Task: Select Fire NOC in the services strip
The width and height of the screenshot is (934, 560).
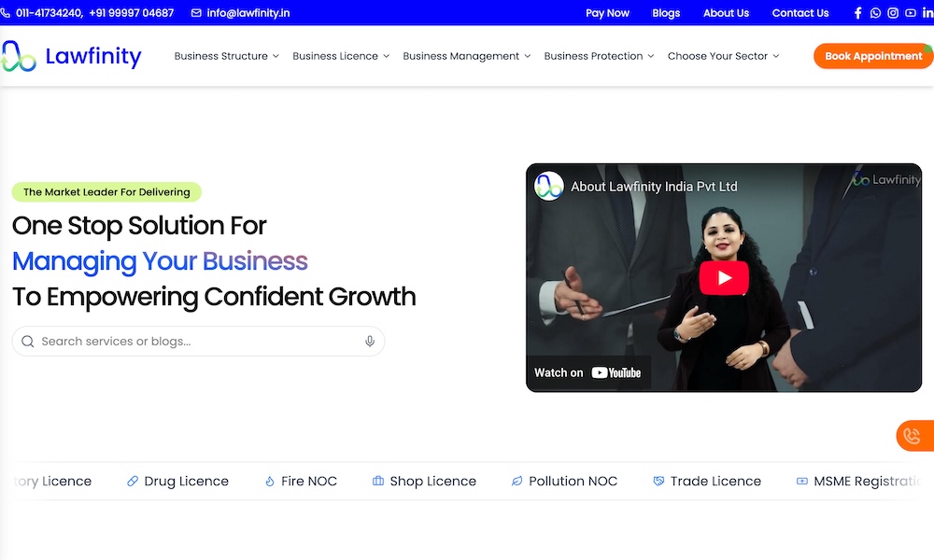Action: [301, 482]
